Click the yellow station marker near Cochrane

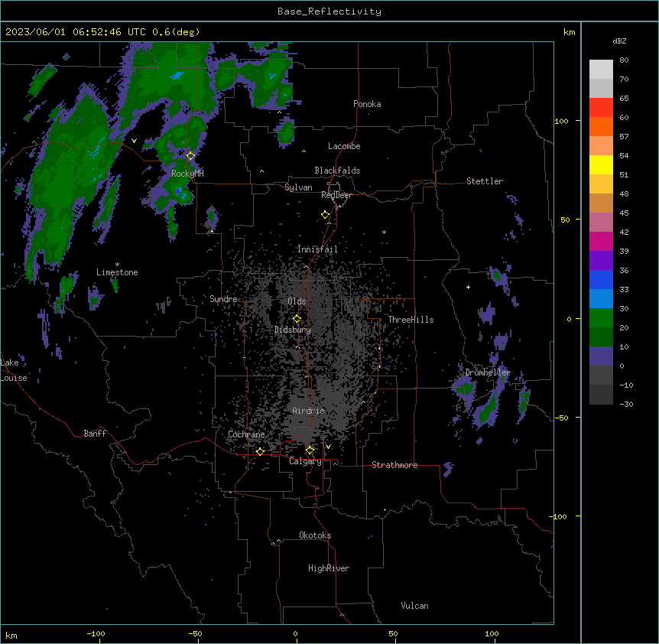(260, 451)
